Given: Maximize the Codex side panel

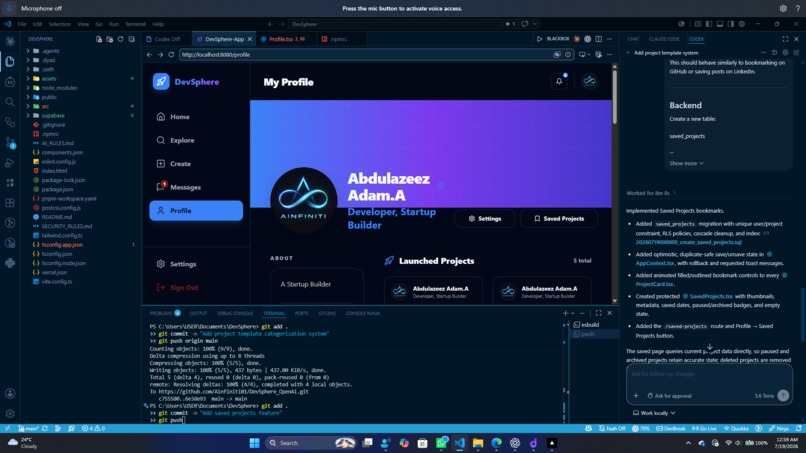Looking at the screenshot, I should coord(785,39).
